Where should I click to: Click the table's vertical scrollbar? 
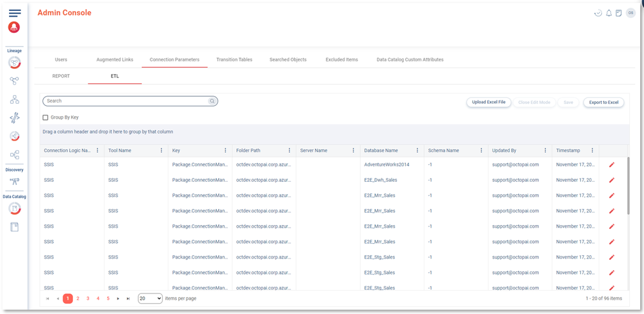tap(629, 187)
